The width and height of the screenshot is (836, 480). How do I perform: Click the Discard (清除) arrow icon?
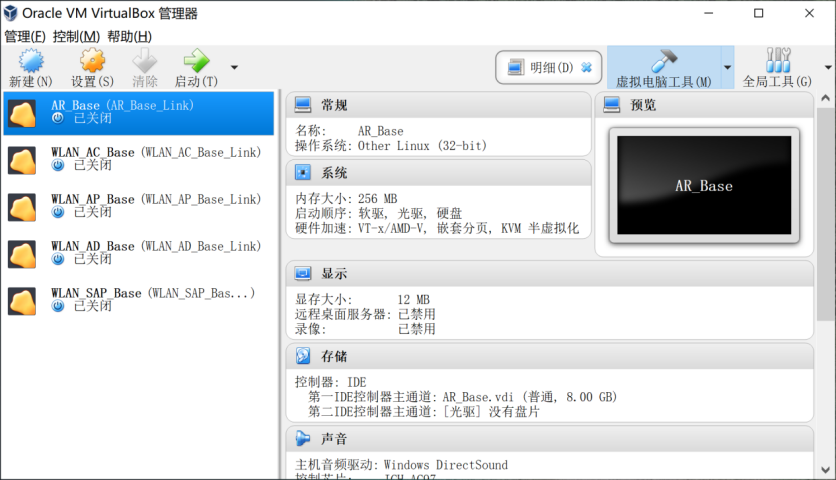[144, 61]
